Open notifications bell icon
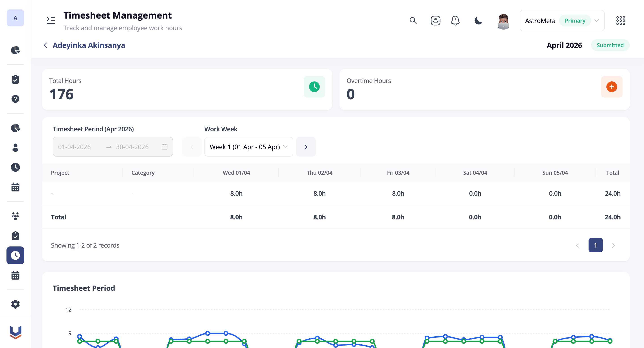The height and width of the screenshot is (348, 644). click(x=455, y=21)
